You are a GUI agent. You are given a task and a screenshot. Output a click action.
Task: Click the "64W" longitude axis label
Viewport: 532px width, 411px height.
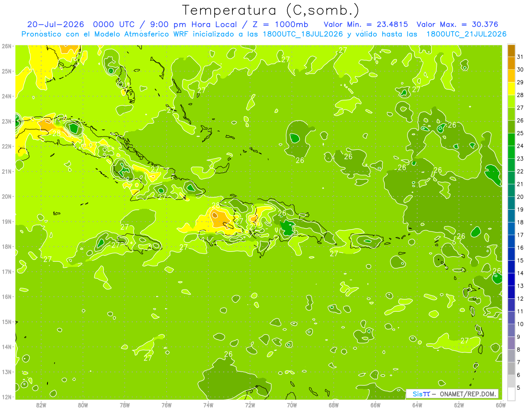click(x=417, y=405)
